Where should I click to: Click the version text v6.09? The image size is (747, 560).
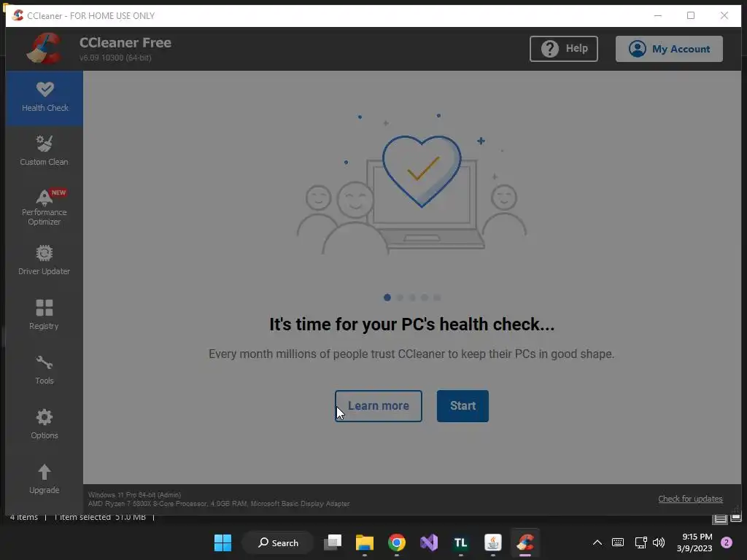click(x=115, y=58)
